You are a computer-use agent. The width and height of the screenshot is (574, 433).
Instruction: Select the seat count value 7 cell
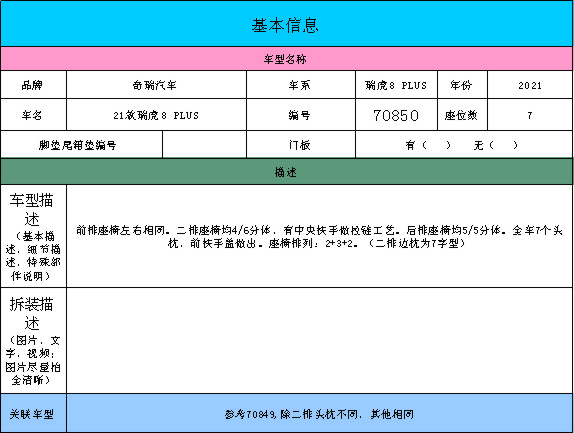(530, 115)
